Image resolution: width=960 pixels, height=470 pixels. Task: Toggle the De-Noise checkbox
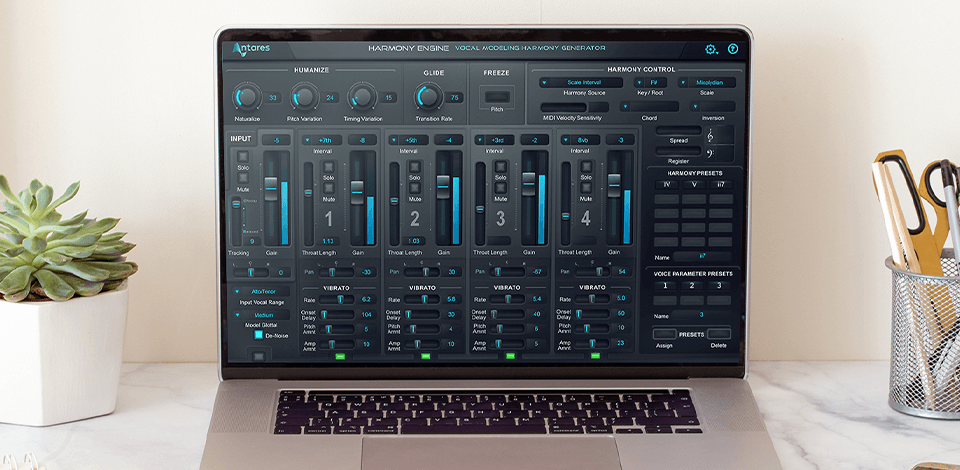tap(258, 335)
